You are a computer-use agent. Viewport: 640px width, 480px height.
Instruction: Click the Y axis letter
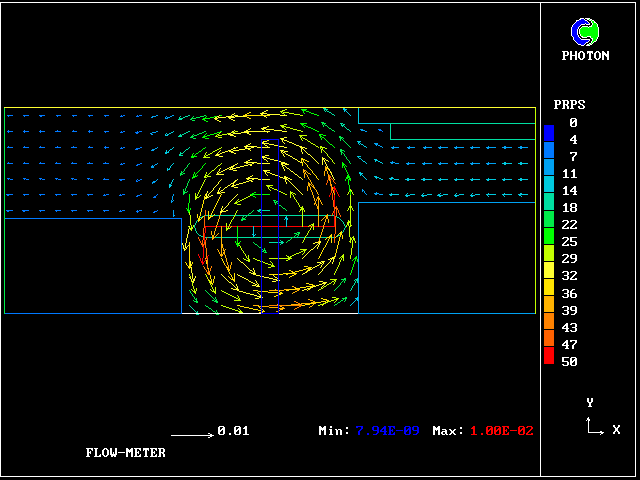590,402
